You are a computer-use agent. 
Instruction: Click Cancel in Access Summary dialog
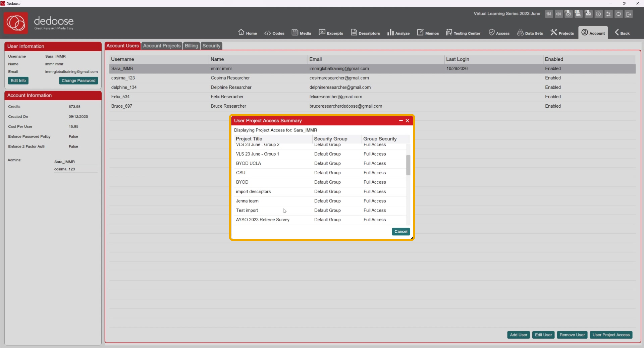tap(401, 232)
